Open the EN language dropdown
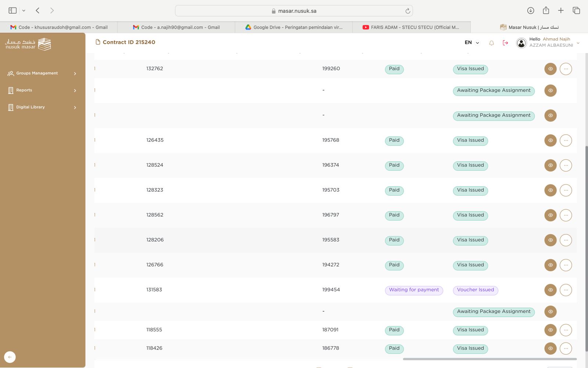Image resolution: width=588 pixels, height=368 pixels. point(472,43)
